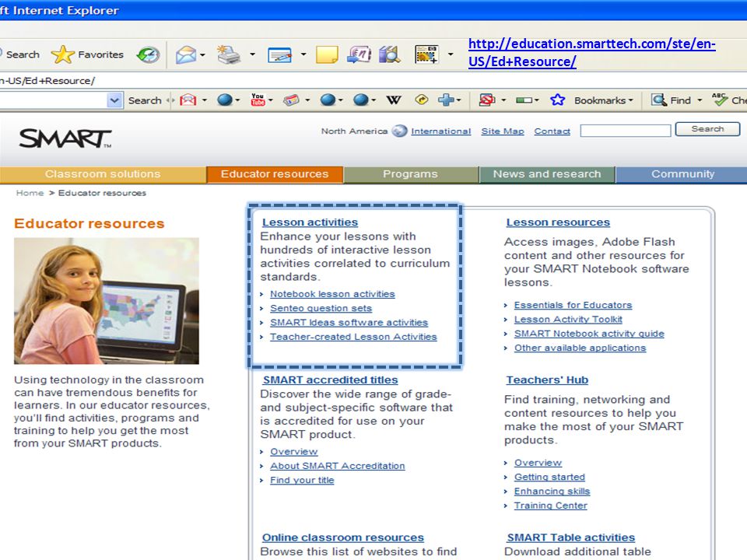Click the History clock icon with green arrow
This screenshot has height=560, width=747.
tap(148, 54)
